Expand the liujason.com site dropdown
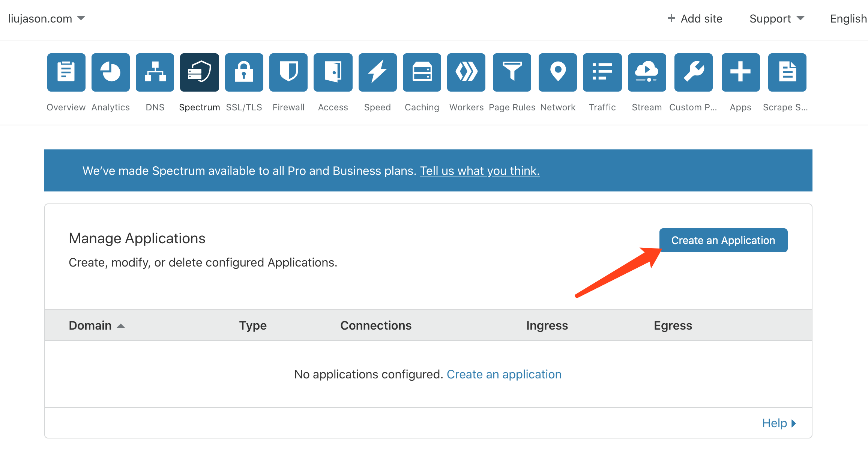 pos(47,18)
